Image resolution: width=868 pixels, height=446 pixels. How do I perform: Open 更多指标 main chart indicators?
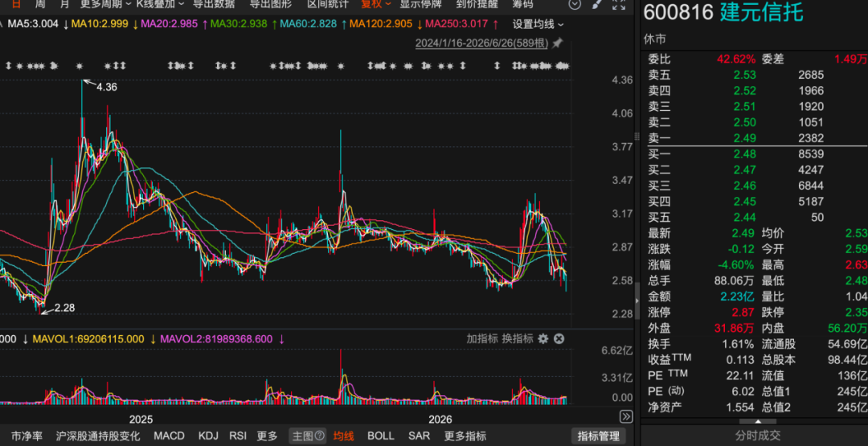(x=465, y=436)
